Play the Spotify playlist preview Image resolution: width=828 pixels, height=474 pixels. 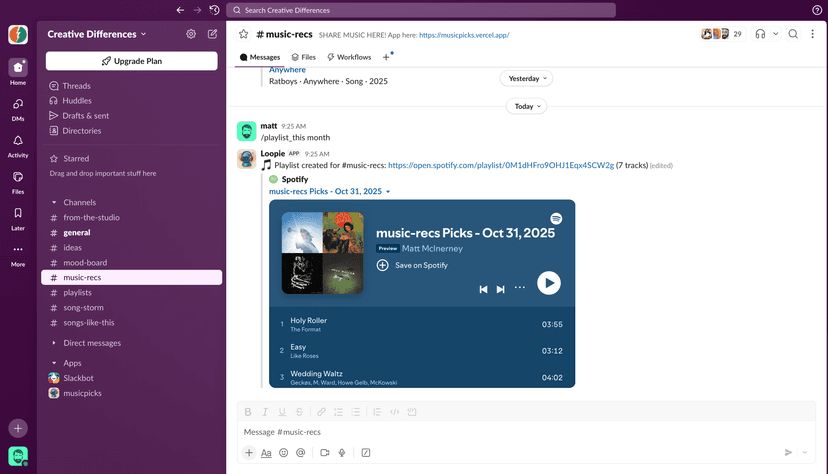(548, 283)
